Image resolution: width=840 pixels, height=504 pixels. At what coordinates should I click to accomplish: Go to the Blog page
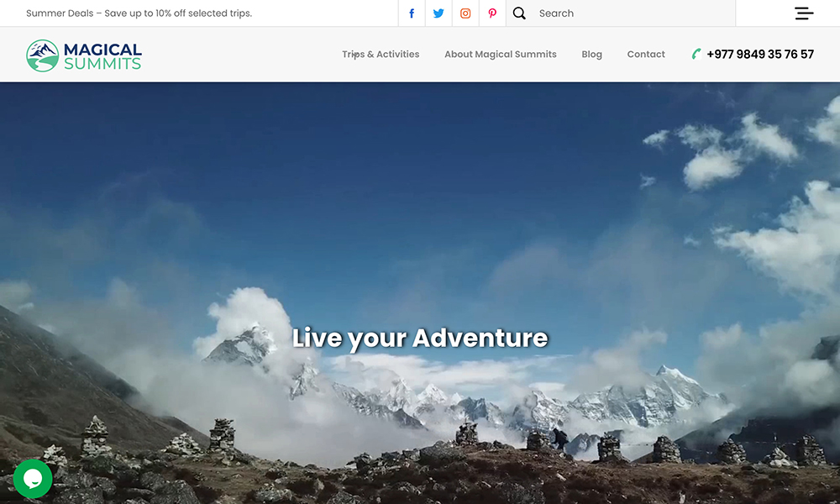[x=591, y=55]
